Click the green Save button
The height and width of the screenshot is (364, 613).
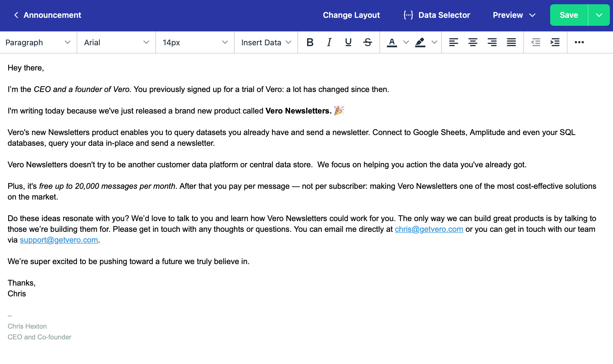point(569,15)
